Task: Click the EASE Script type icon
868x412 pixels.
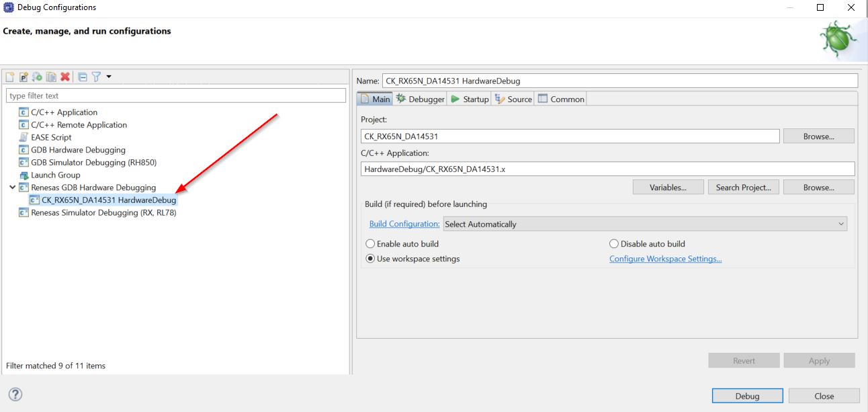Action: [24, 137]
